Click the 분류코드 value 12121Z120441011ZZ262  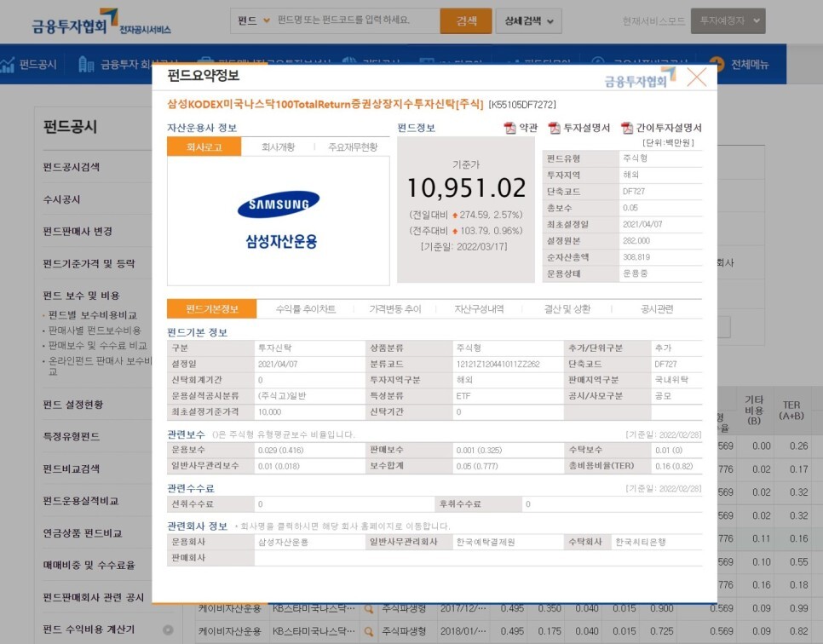tap(498, 364)
